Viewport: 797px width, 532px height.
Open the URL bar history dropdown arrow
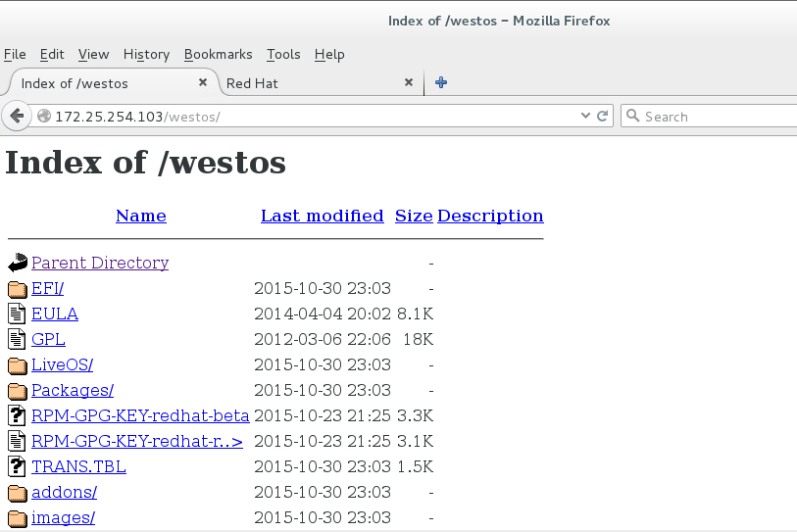click(x=585, y=116)
